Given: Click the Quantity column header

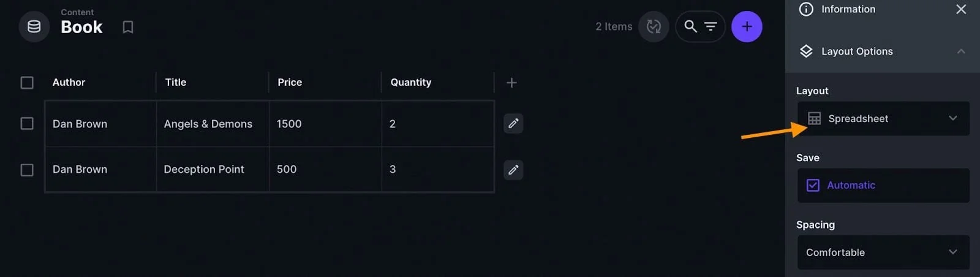Looking at the screenshot, I should (411, 82).
